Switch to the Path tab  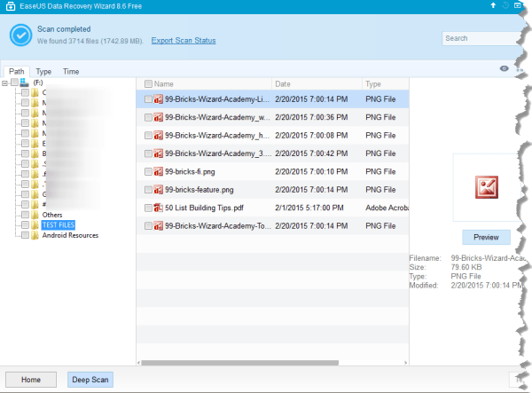tap(16, 72)
